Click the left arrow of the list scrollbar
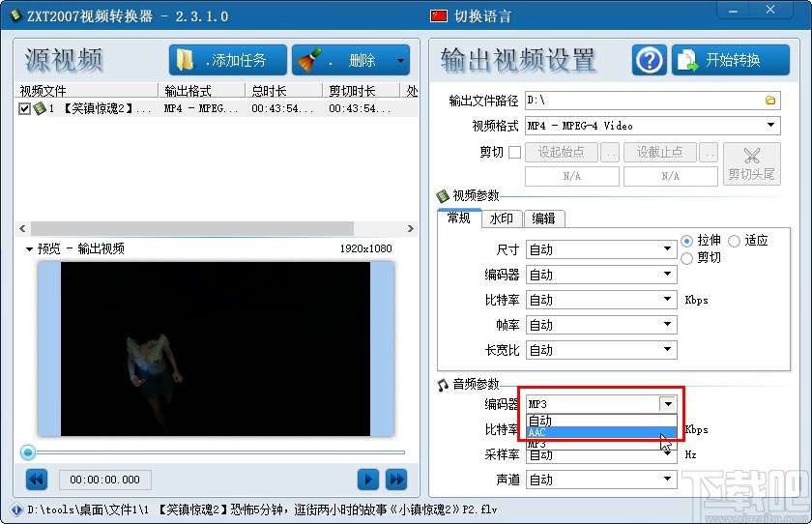 coord(22,228)
